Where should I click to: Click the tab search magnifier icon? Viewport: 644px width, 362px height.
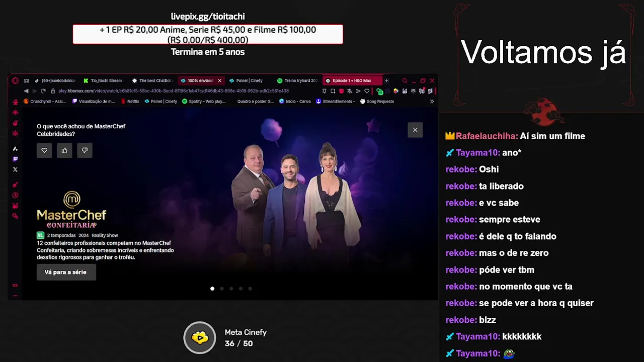[405, 80]
